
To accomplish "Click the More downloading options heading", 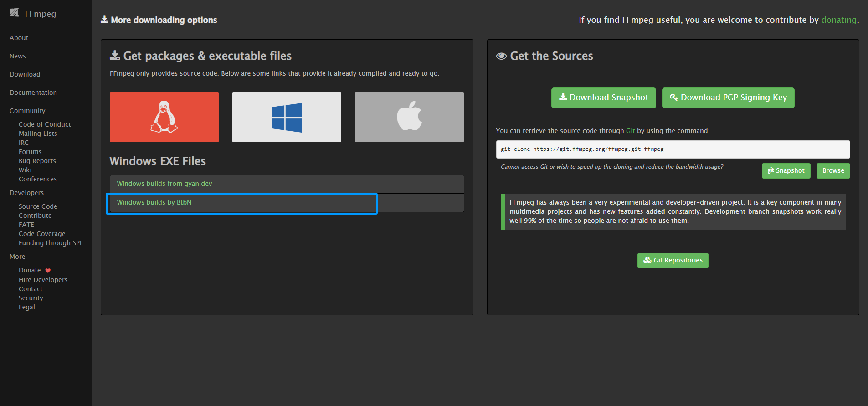I will [x=159, y=20].
